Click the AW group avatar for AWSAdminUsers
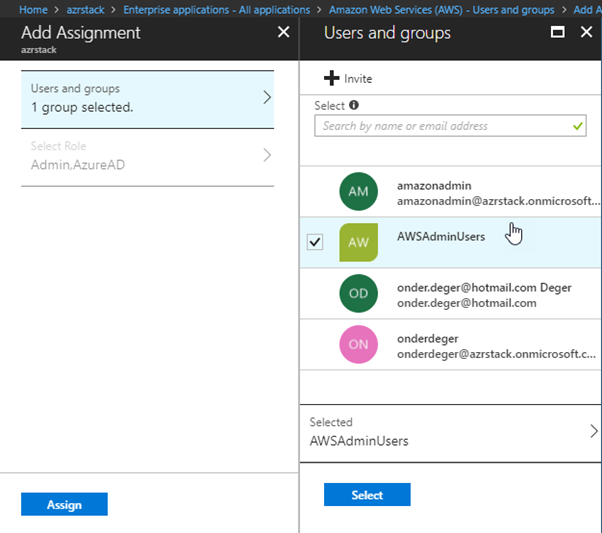This screenshot has height=533, width=602. pos(358,242)
